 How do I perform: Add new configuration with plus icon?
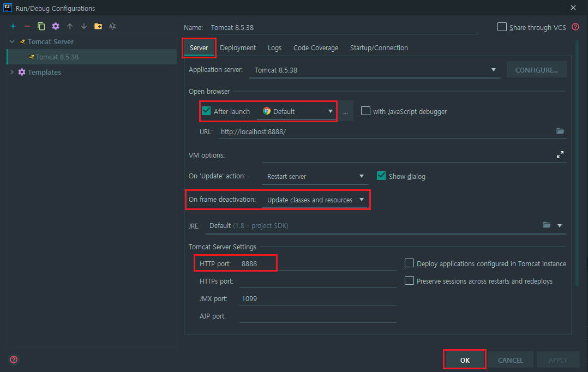[13, 26]
